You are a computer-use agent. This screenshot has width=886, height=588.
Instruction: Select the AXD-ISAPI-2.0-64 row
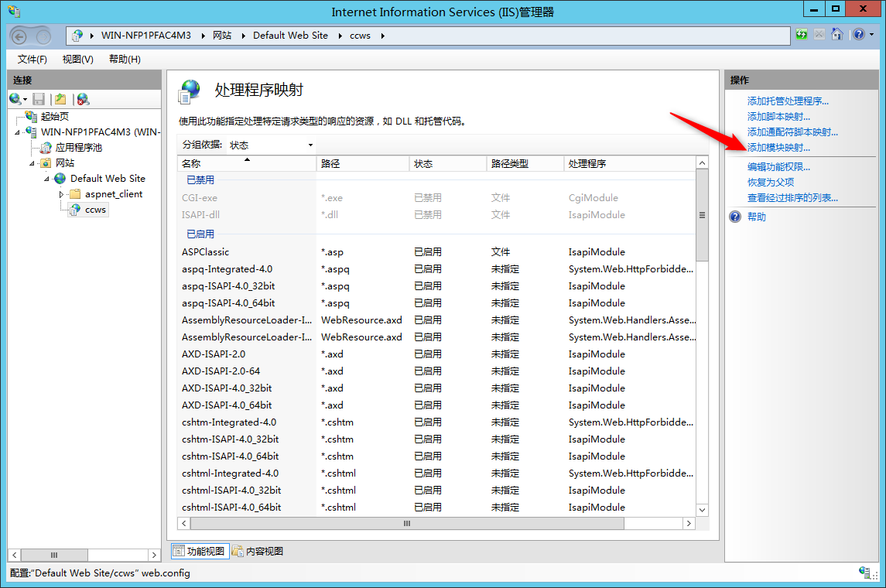click(436, 371)
